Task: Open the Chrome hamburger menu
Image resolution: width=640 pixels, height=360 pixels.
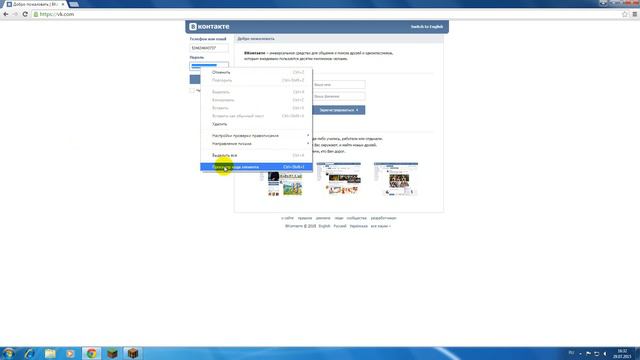Action: [x=635, y=14]
